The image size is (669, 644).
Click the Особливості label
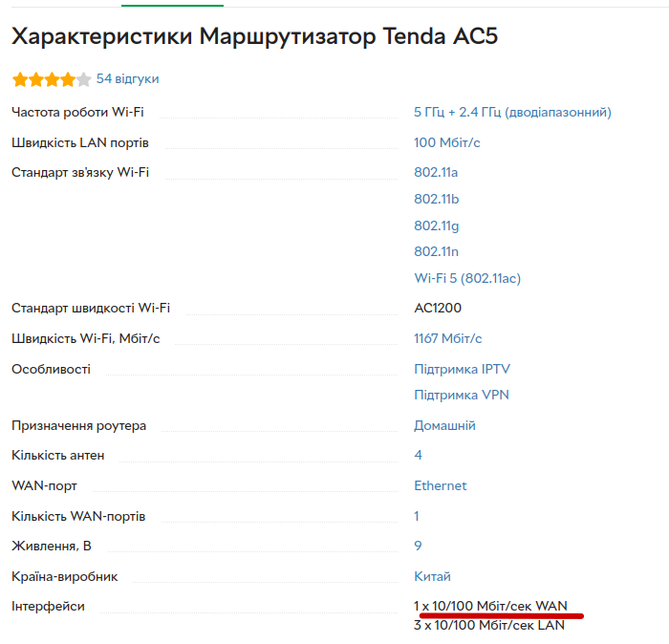tap(52, 370)
